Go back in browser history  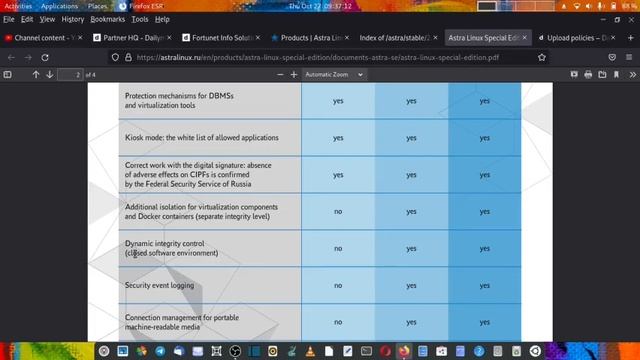(x=11, y=58)
